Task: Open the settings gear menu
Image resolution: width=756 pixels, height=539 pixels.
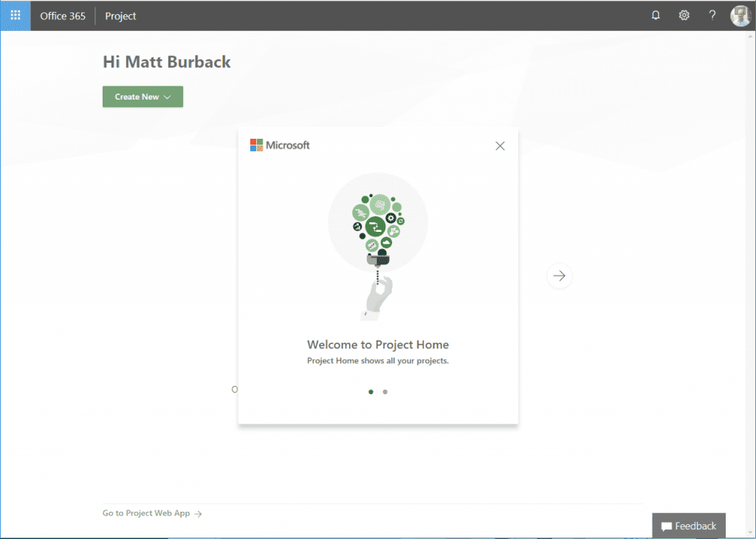Action: pyautogui.click(x=684, y=16)
